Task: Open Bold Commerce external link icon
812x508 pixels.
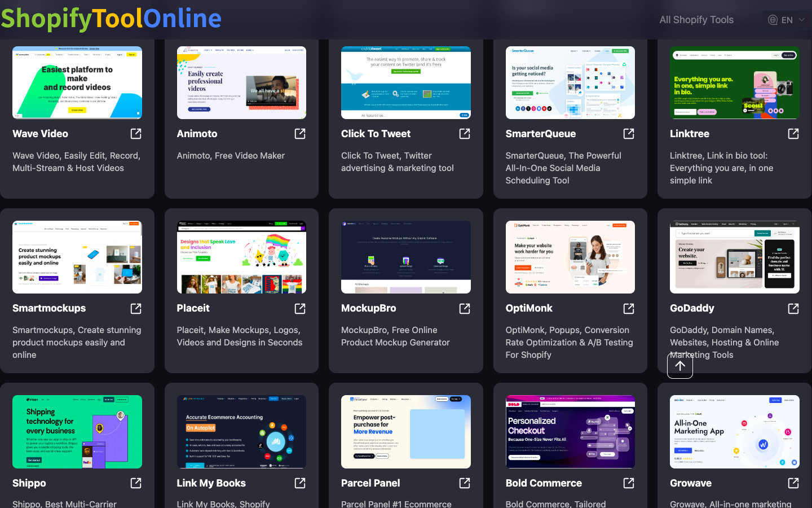Action: 629,483
